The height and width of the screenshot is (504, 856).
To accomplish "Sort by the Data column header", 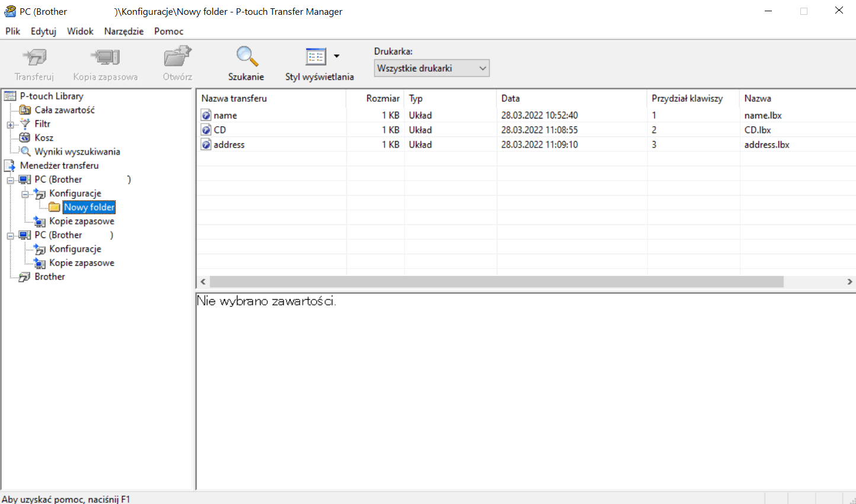I will tap(570, 98).
